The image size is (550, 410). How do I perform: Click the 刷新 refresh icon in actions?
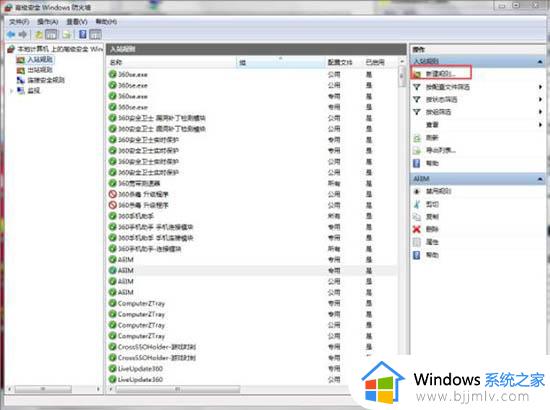point(417,138)
